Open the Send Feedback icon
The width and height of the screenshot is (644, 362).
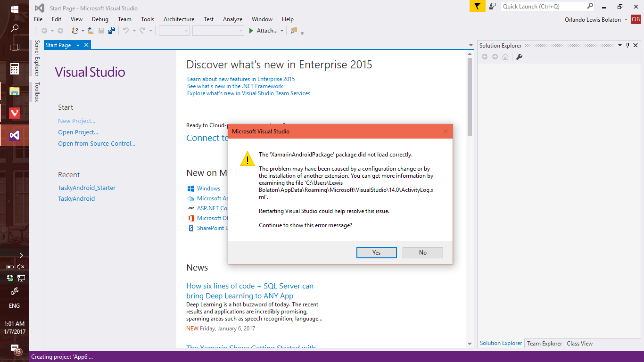tap(493, 6)
